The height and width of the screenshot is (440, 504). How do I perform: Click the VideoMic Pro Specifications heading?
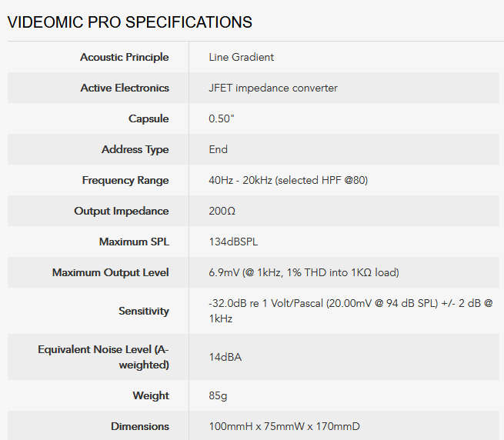[129, 22]
